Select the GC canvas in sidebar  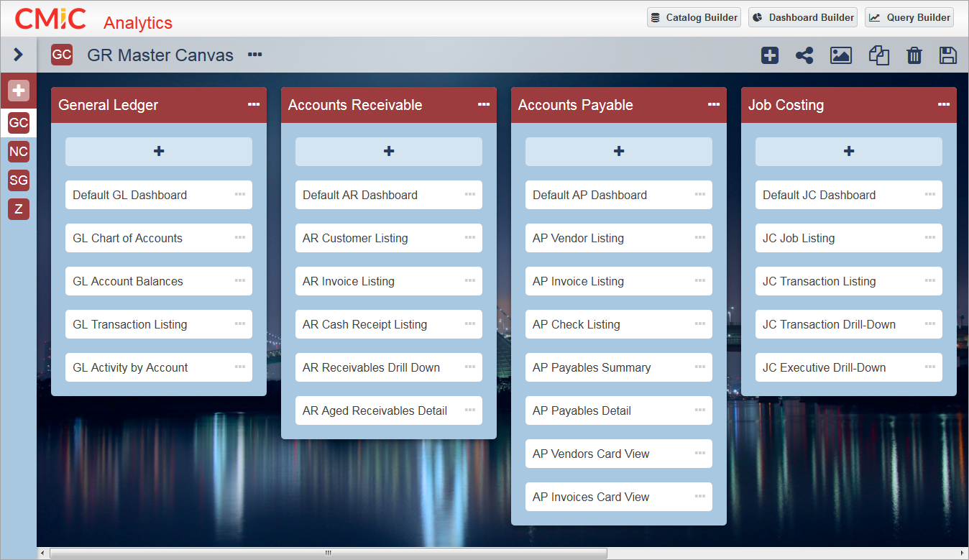click(x=19, y=123)
